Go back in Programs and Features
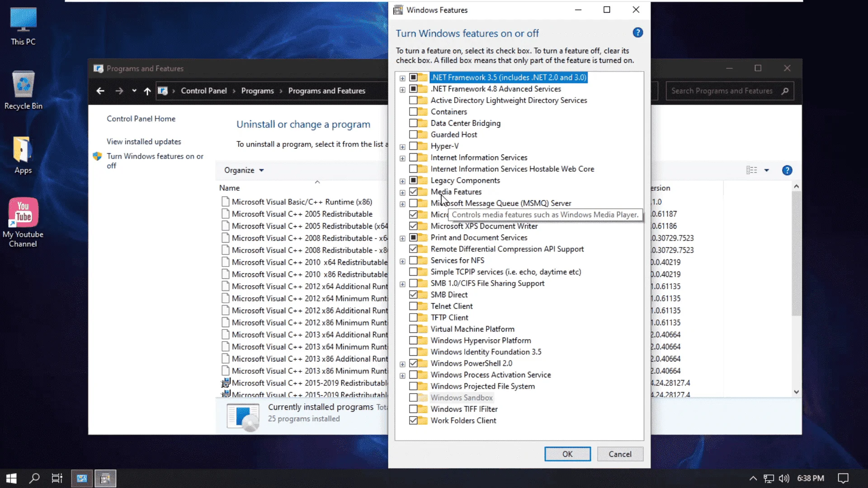Viewport: 868px width, 488px height. (100, 91)
